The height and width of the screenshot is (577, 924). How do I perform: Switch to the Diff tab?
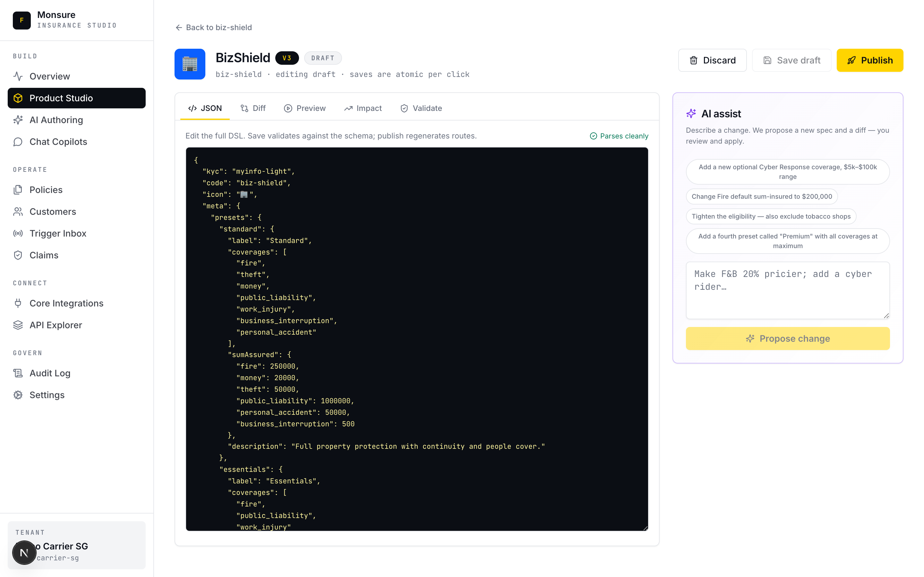pyautogui.click(x=253, y=108)
